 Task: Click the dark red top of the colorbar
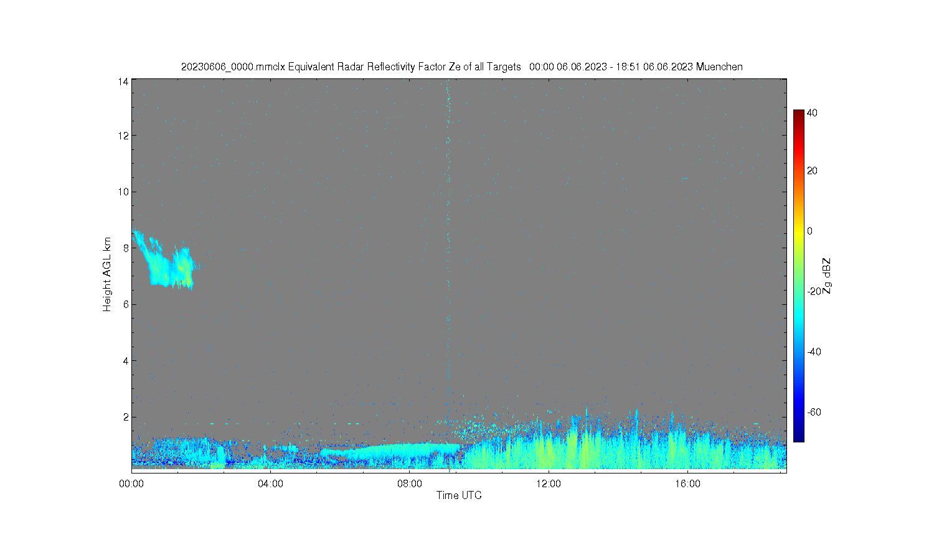click(799, 114)
